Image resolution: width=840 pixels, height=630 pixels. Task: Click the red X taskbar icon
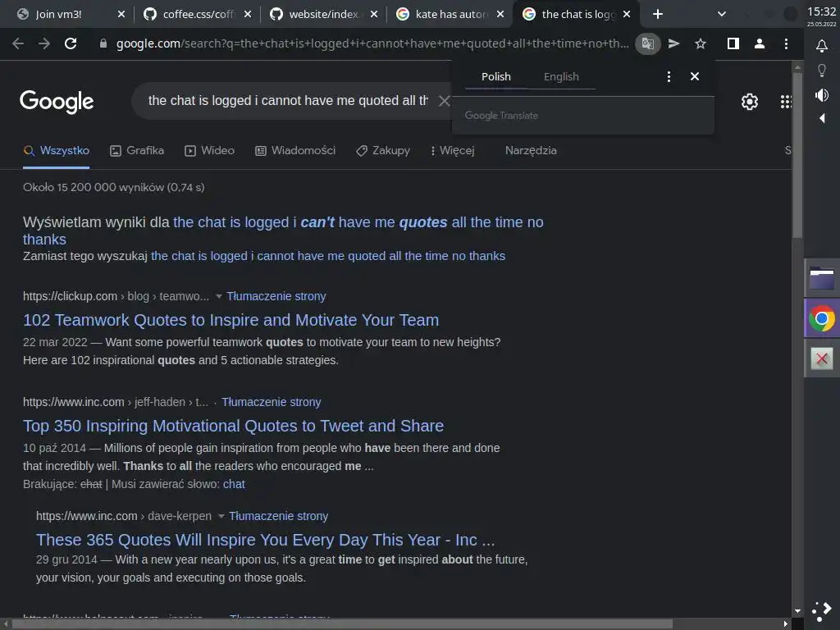(x=822, y=358)
